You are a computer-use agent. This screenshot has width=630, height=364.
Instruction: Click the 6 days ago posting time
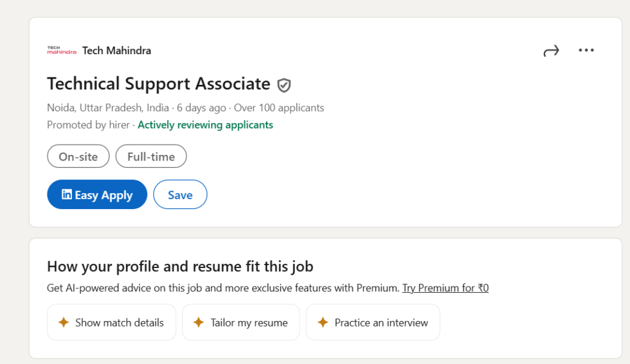201,108
